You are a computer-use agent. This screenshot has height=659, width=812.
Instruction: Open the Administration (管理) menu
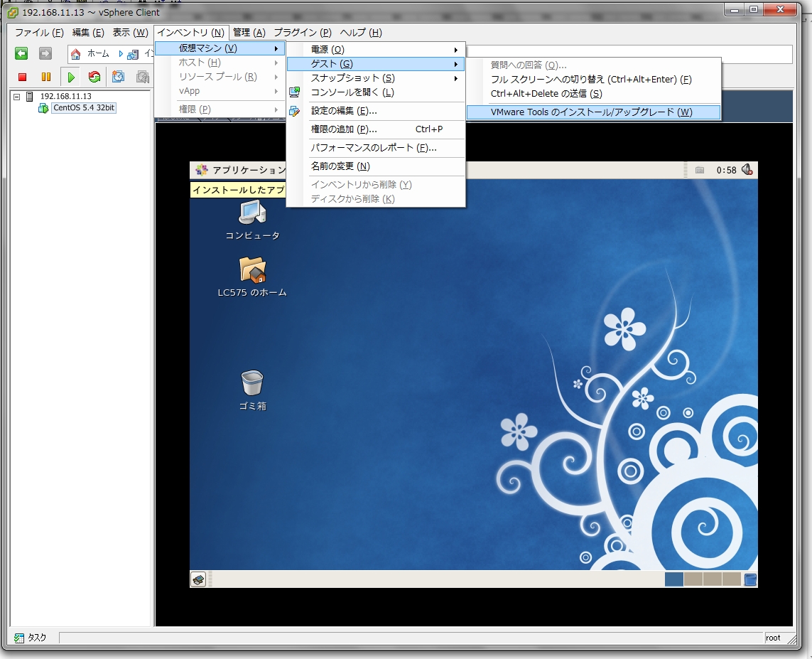coord(249,33)
